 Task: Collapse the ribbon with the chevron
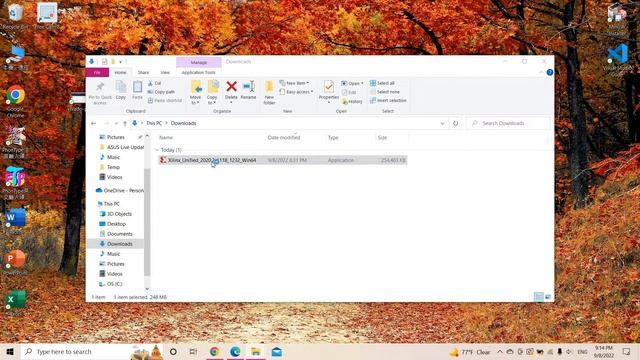coord(541,72)
